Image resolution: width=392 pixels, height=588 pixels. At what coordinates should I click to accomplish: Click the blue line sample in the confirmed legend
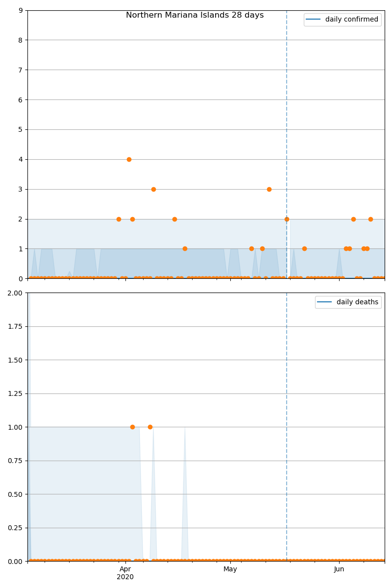point(314,20)
